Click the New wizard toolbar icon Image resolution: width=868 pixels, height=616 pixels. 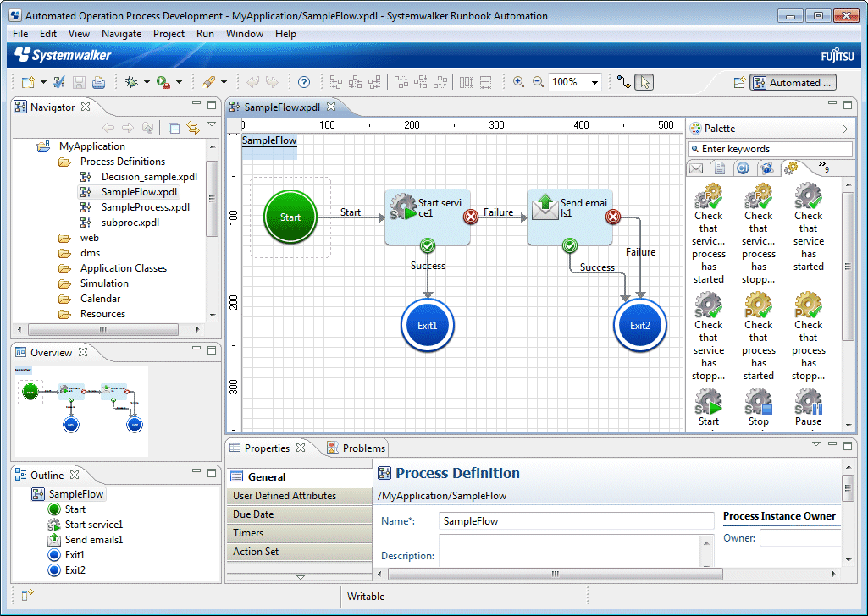[28, 82]
